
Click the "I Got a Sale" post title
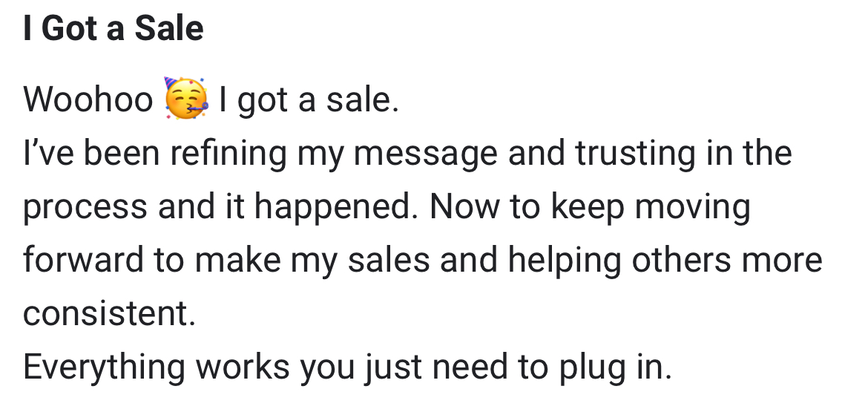(113, 29)
